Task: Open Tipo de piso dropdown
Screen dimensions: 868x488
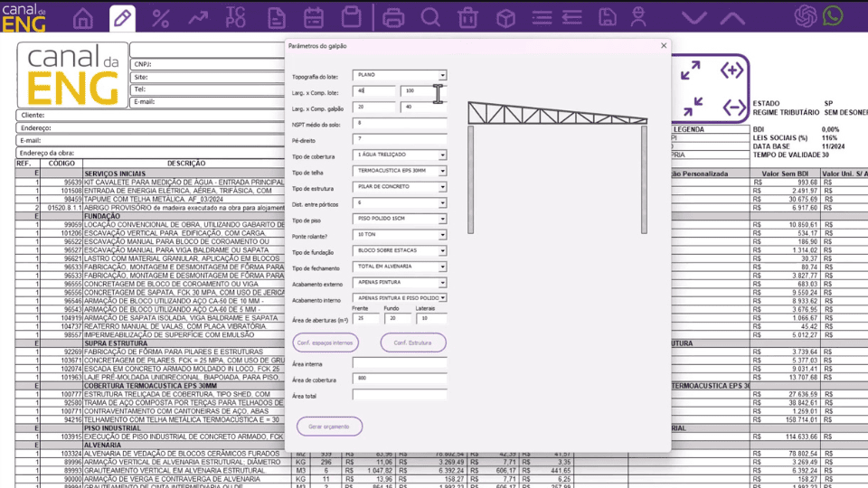Action: [442, 219]
